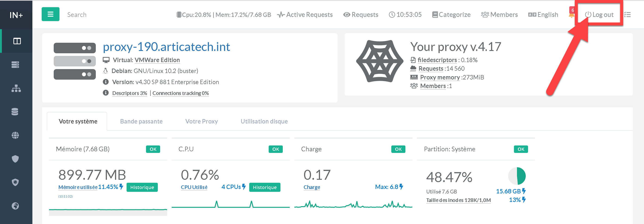
Task: Click the Log out link
Action: pos(599,15)
